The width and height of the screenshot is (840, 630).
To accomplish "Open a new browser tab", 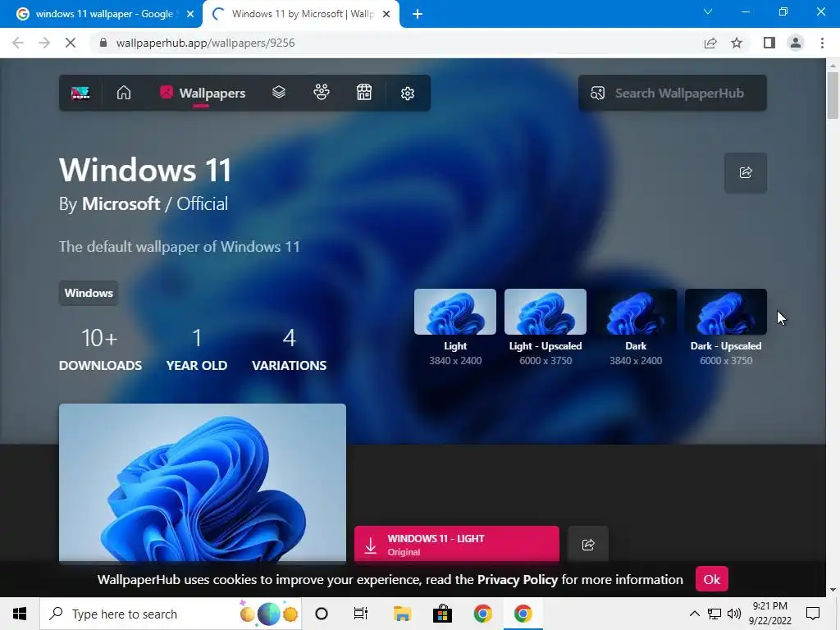I will click(x=418, y=14).
